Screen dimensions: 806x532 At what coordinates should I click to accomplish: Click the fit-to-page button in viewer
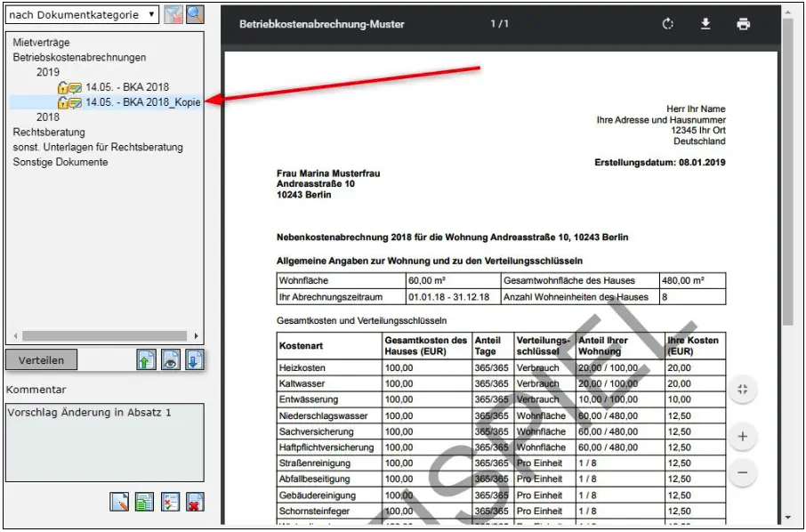pyautogui.click(x=743, y=389)
